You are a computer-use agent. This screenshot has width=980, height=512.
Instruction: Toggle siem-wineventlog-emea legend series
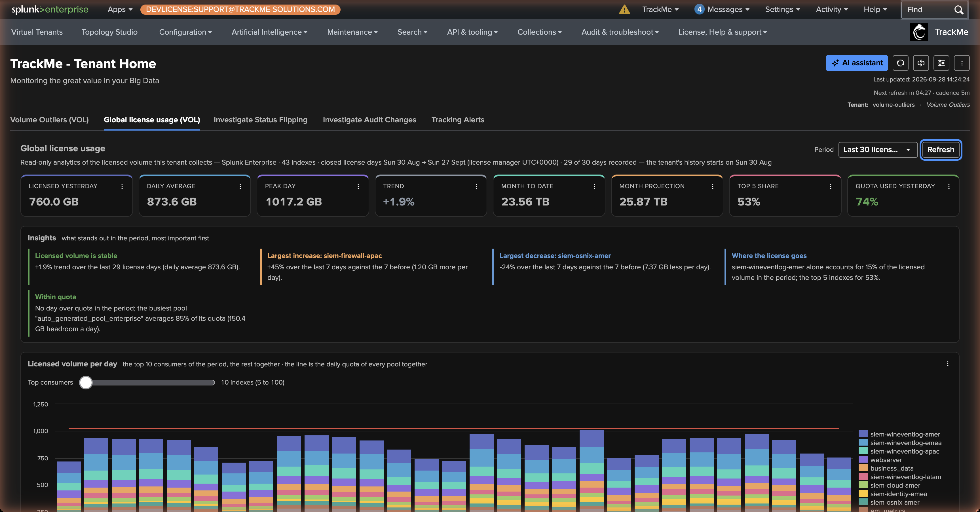click(900, 443)
